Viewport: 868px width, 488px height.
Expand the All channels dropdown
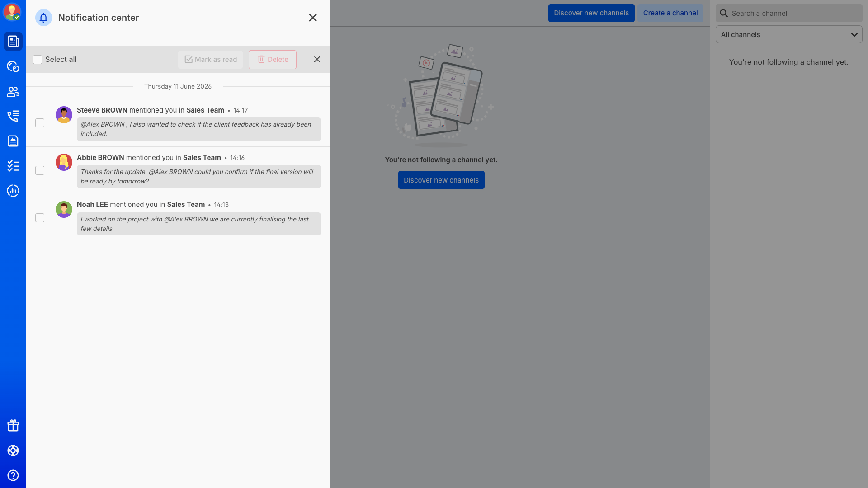pos(789,35)
